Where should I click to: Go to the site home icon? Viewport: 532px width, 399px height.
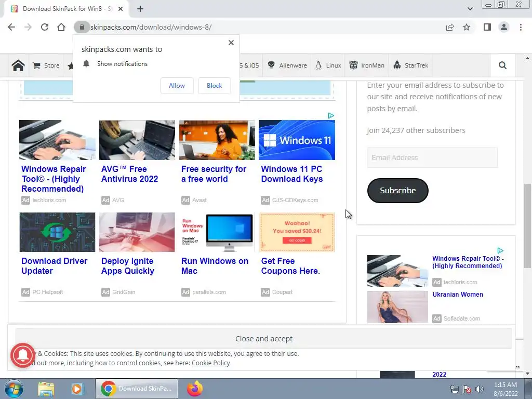coord(18,65)
